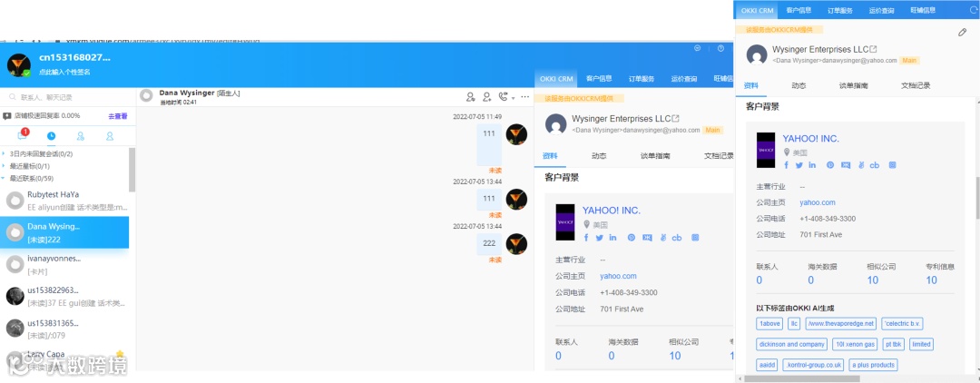Image resolution: width=980 pixels, height=383 pixels.
Task: Click the refresh icon in right panel tab bar
Action: [973, 10]
